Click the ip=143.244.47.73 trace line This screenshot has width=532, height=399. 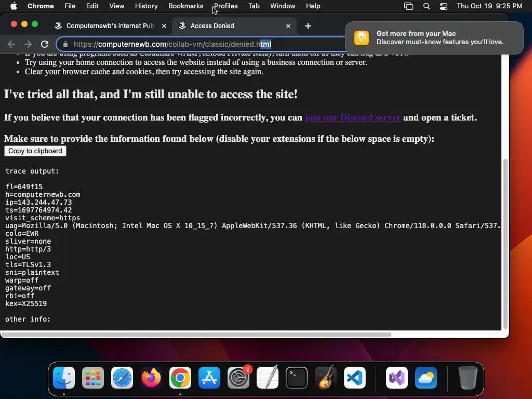pos(38,202)
